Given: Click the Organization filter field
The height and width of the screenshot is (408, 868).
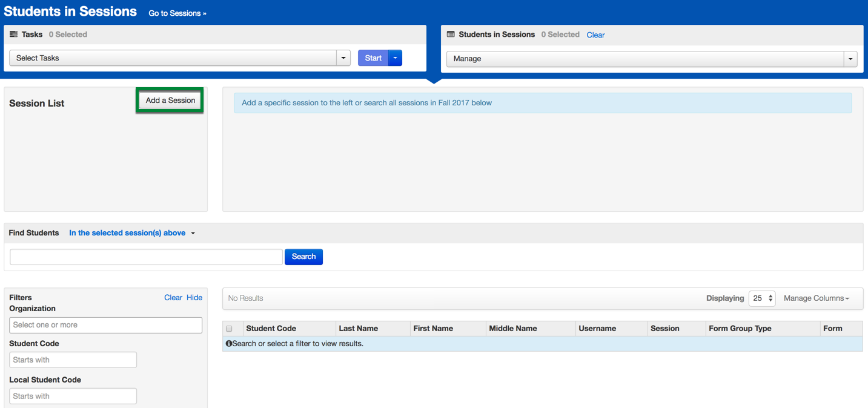Looking at the screenshot, I should (x=106, y=325).
